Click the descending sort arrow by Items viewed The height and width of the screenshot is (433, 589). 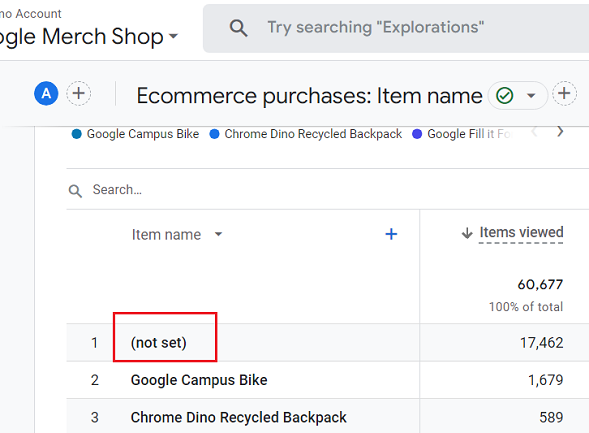(467, 233)
